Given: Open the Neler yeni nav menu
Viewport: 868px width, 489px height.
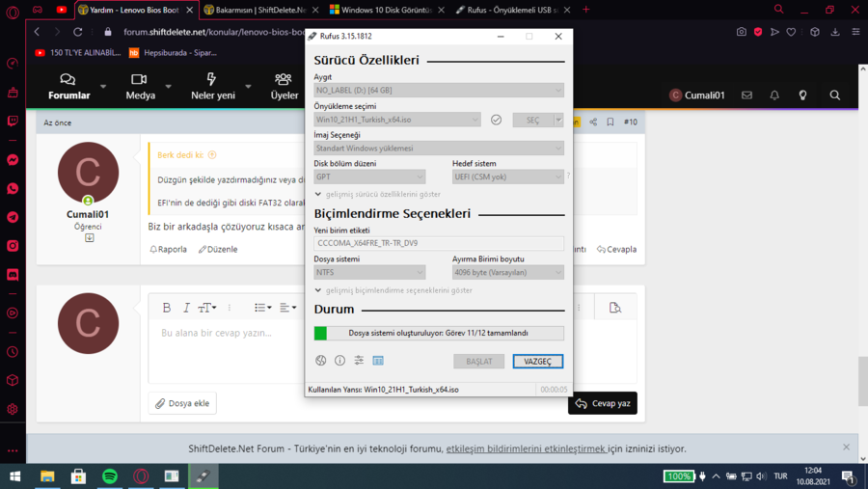Looking at the screenshot, I should 212,87.
